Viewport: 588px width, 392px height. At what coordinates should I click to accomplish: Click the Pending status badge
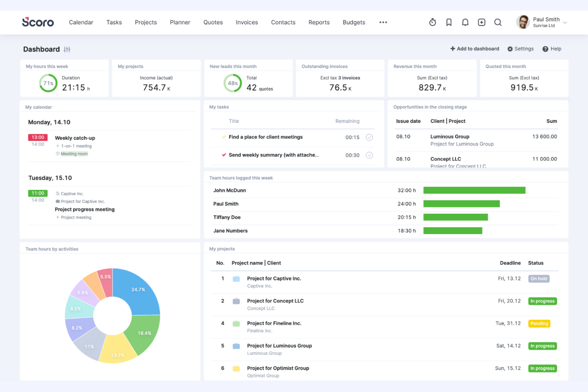[539, 324]
